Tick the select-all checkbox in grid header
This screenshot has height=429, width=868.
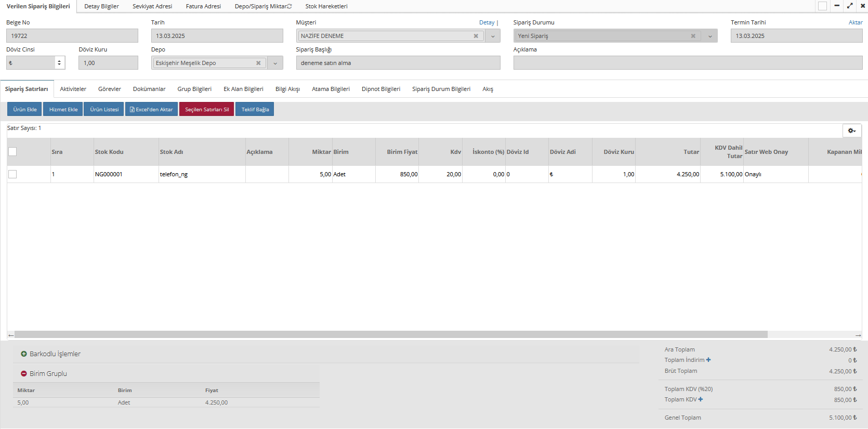point(12,151)
